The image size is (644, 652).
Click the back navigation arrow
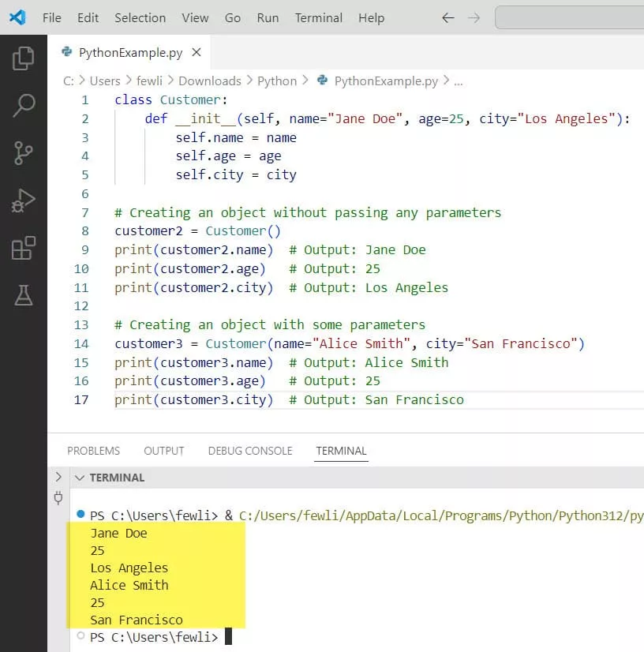pos(448,17)
